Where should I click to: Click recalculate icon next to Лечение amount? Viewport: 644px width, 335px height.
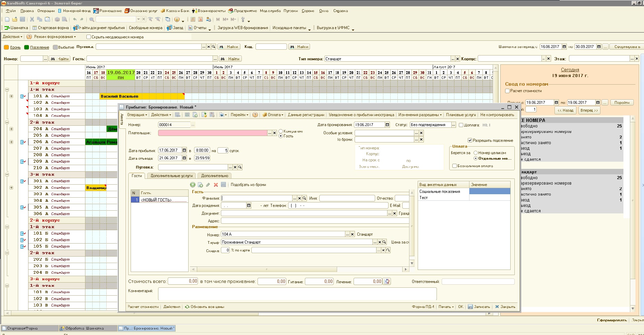[387, 282]
